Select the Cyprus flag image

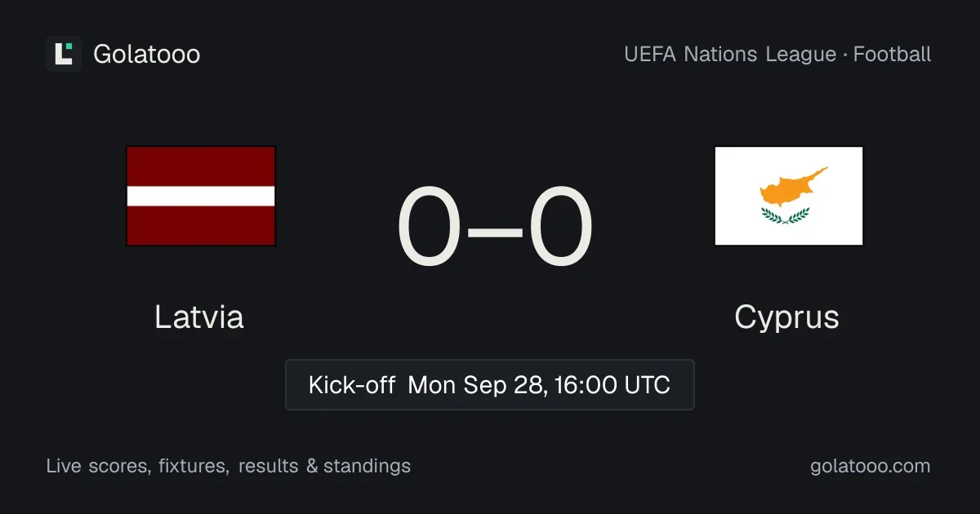pyautogui.click(x=789, y=196)
